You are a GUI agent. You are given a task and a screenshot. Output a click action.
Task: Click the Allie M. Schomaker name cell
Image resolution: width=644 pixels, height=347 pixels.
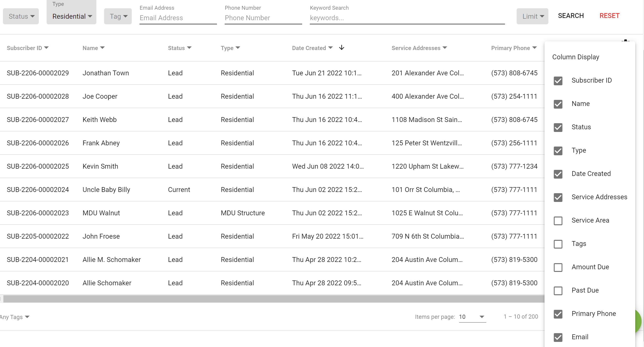tap(112, 259)
